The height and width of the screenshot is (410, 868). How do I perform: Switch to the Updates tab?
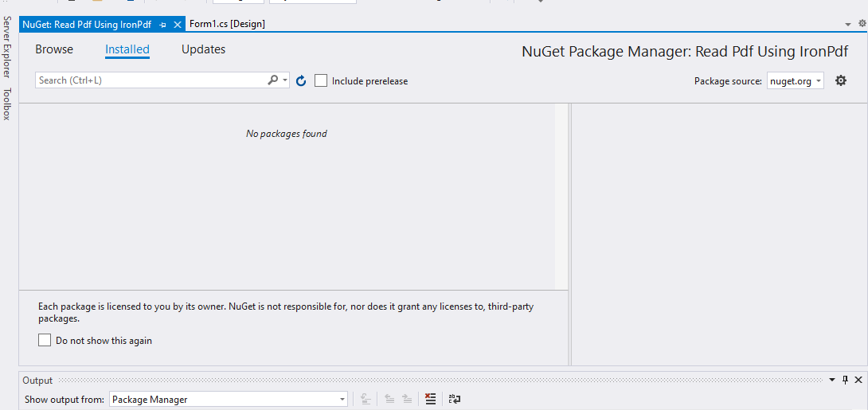203,49
